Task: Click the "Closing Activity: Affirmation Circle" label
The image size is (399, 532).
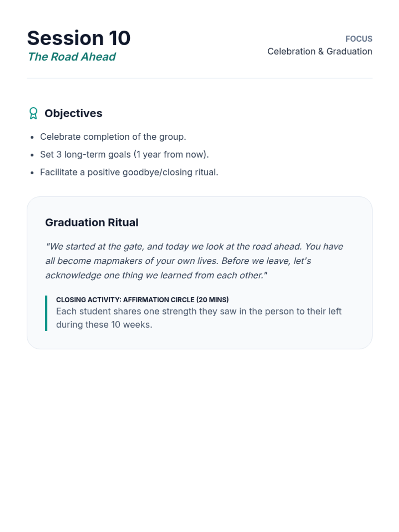Action: click(x=142, y=300)
